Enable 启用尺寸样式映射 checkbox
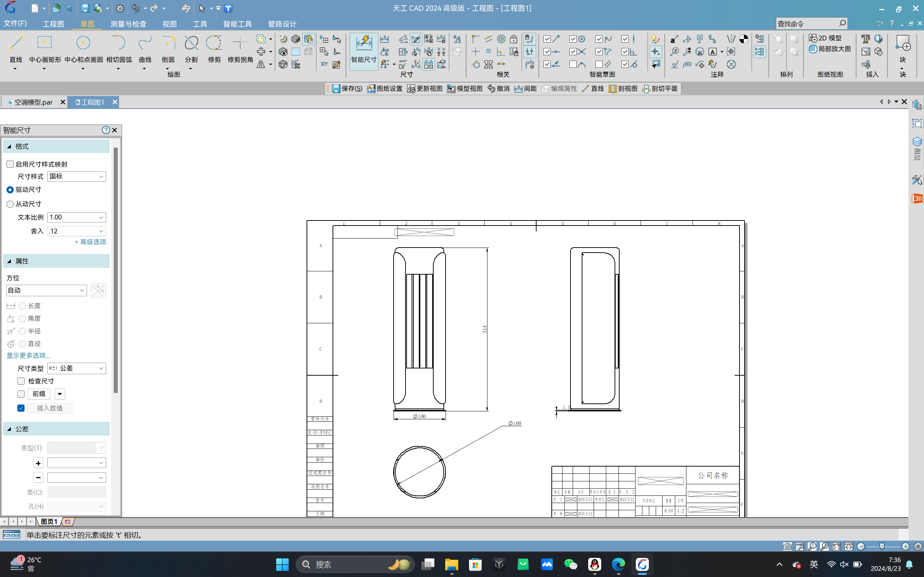 tap(10, 164)
